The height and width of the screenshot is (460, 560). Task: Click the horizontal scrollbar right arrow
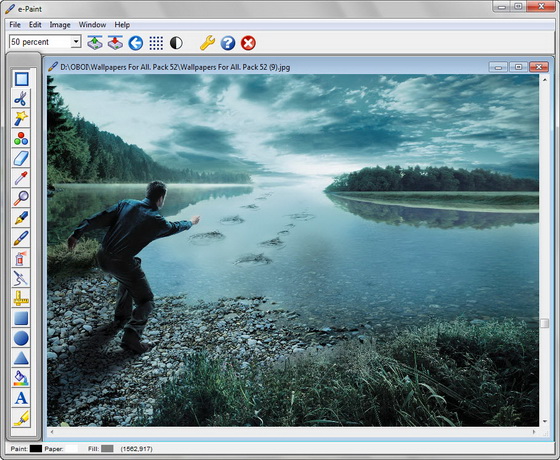point(534,432)
